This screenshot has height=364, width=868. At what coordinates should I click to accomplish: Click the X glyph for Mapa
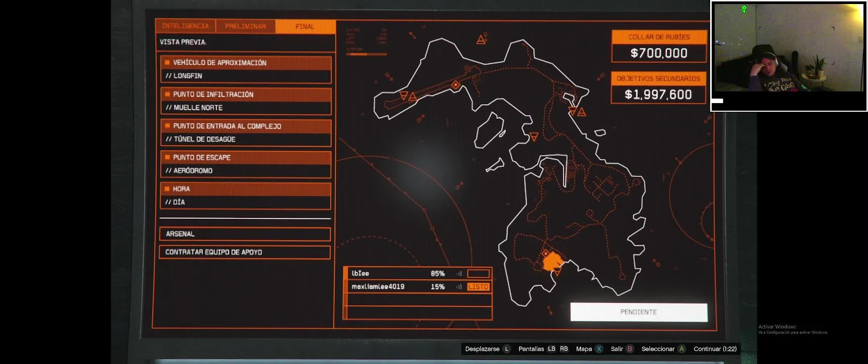point(599,349)
